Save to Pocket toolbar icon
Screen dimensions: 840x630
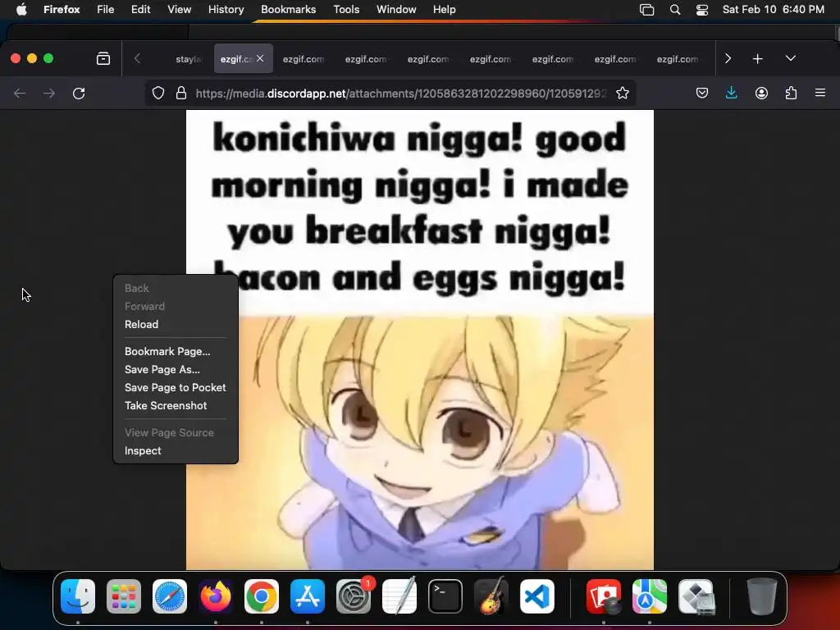click(x=702, y=94)
